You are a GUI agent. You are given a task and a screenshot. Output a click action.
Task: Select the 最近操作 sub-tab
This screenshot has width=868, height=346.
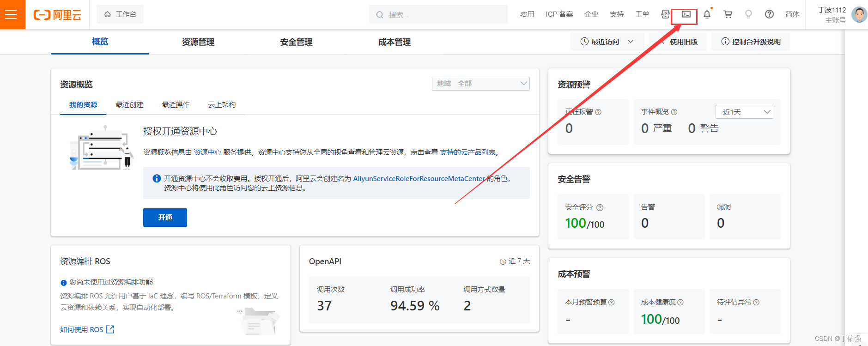click(176, 105)
